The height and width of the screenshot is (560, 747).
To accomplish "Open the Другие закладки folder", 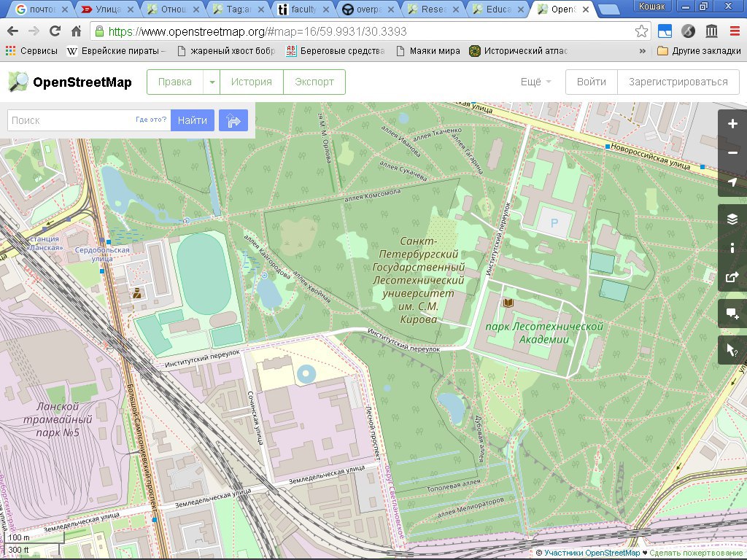I will click(x=699, y=51).
